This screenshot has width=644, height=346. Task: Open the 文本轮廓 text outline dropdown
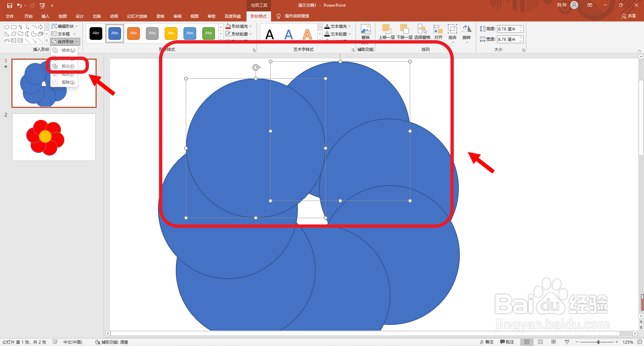pos(337,34)
